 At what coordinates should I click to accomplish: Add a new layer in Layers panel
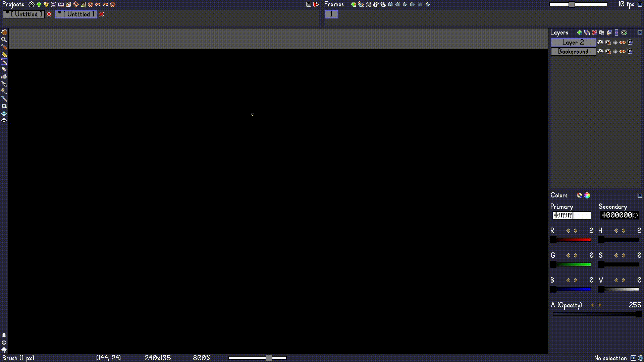[580, 33]
